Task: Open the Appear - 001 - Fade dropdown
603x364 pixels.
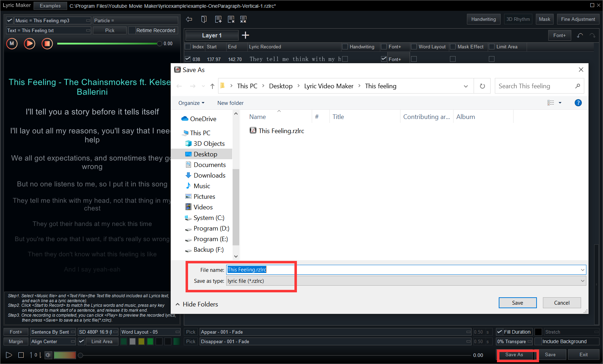Action: pyautogui.click(x=335, y=332)
